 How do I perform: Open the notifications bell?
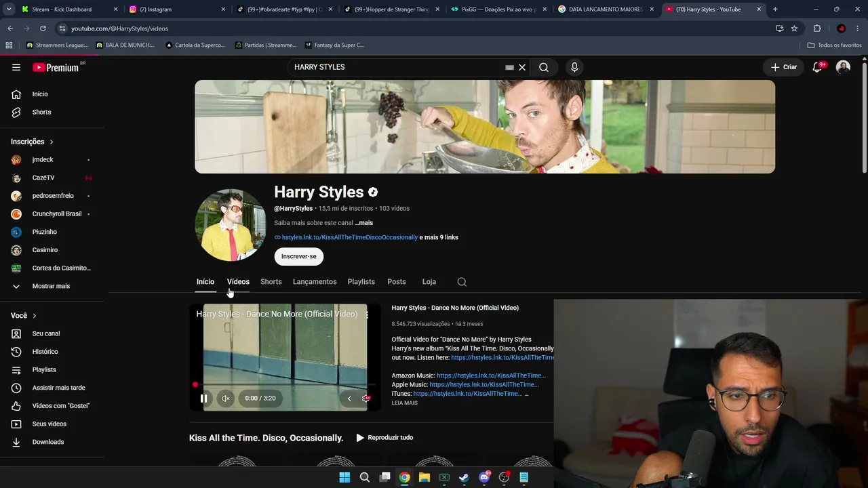[x=817, y=67]
